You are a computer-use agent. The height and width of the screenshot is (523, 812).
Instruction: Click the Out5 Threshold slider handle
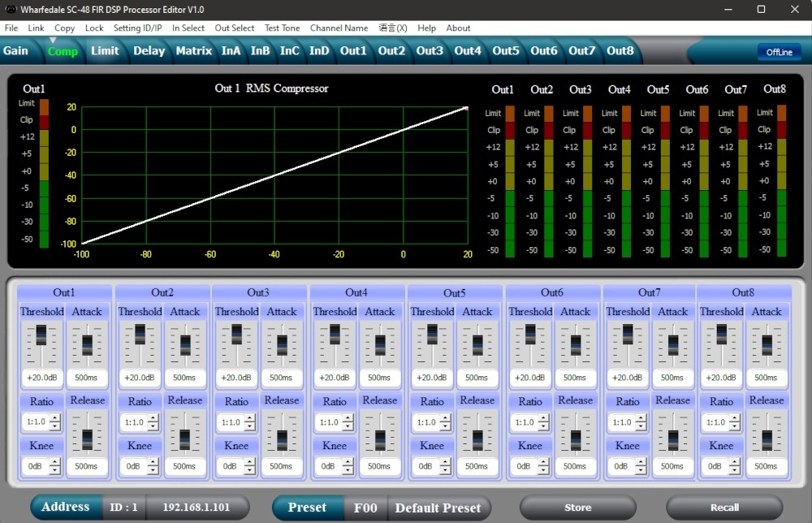point(433,335)
